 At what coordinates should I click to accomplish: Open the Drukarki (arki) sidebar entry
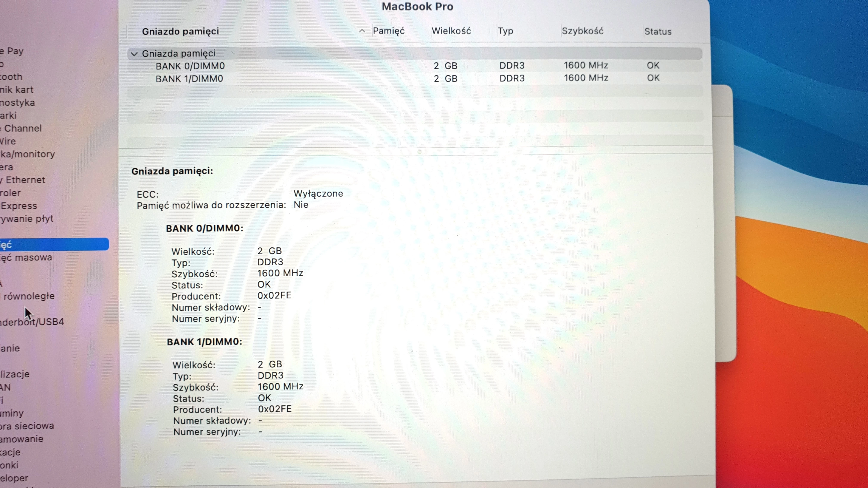click(x=8, y=116)
